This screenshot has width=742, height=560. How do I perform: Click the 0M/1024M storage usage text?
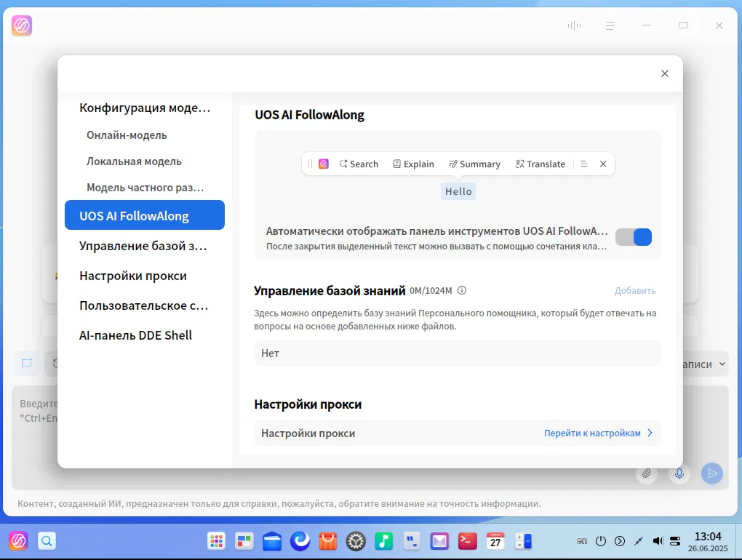431,290
